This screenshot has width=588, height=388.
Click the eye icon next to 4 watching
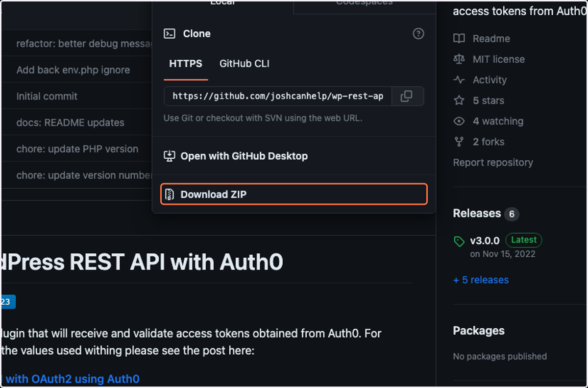459,121
